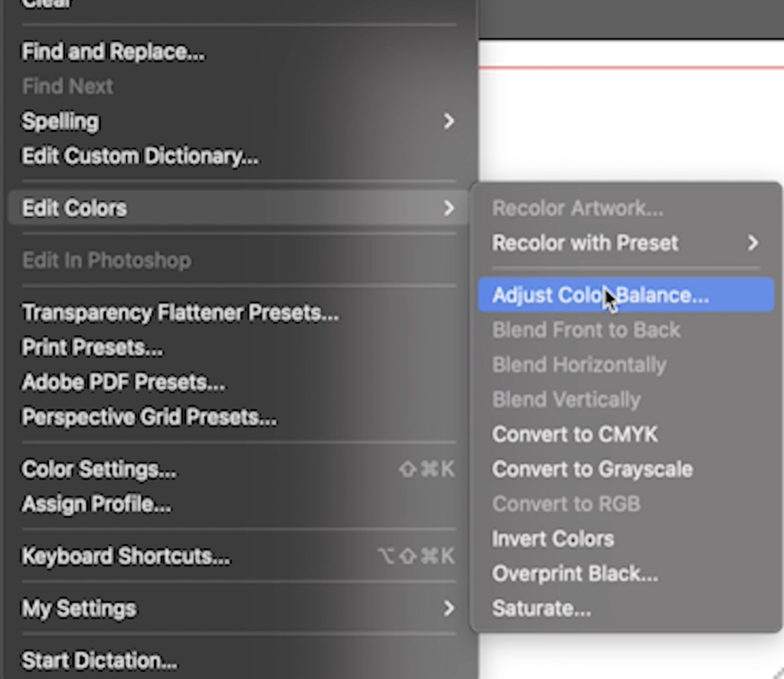Image resolution: width=784 pixels, height=679 pixels.
Task: Open Transparency Flattener Presets
Action: point(181,312)
